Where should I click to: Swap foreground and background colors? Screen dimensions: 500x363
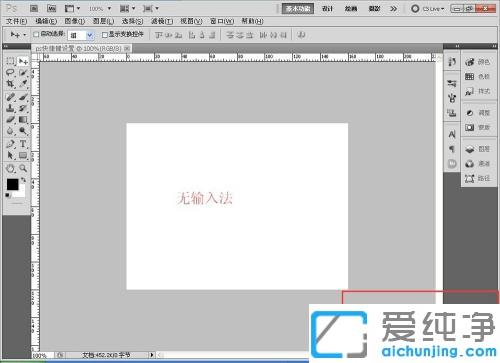(x=23, y=180)
